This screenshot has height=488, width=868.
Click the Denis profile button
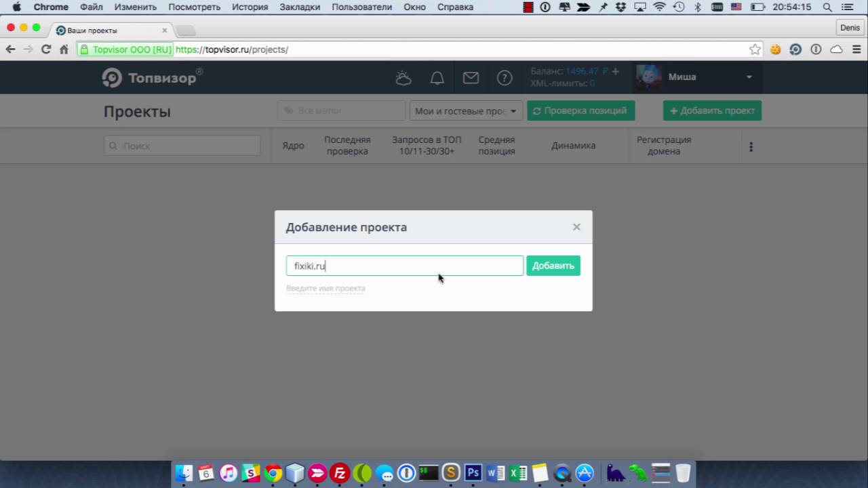(850, 28)
